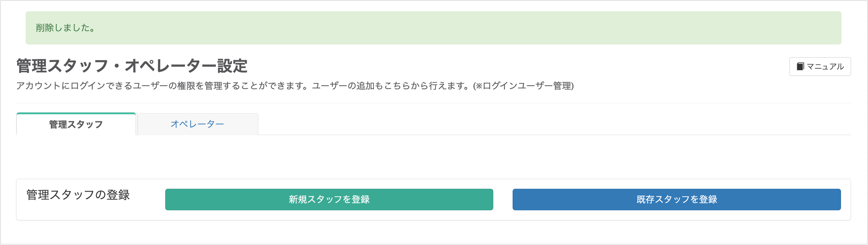Screen dimensions: 868x245
Task: Register a new staff member via green button
Action: (x=329, y=199)
